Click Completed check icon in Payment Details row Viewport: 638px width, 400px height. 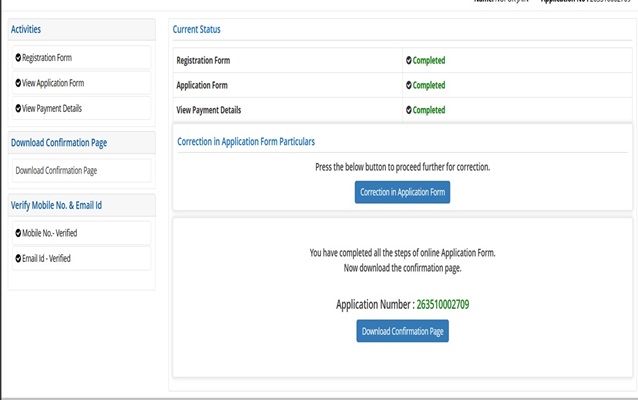tap(409, 110)
